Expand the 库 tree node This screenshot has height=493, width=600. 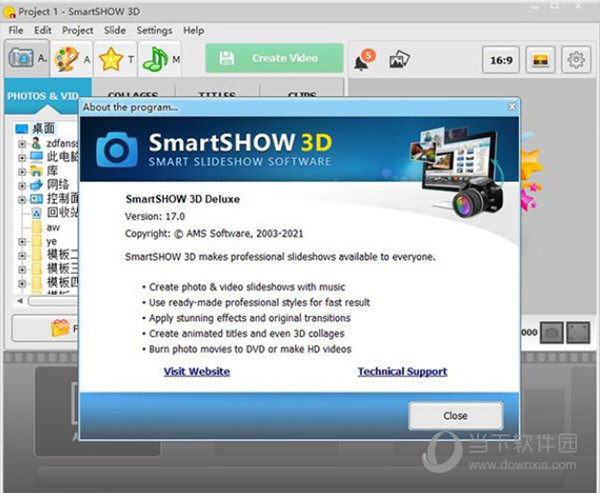tap(22, 171)
